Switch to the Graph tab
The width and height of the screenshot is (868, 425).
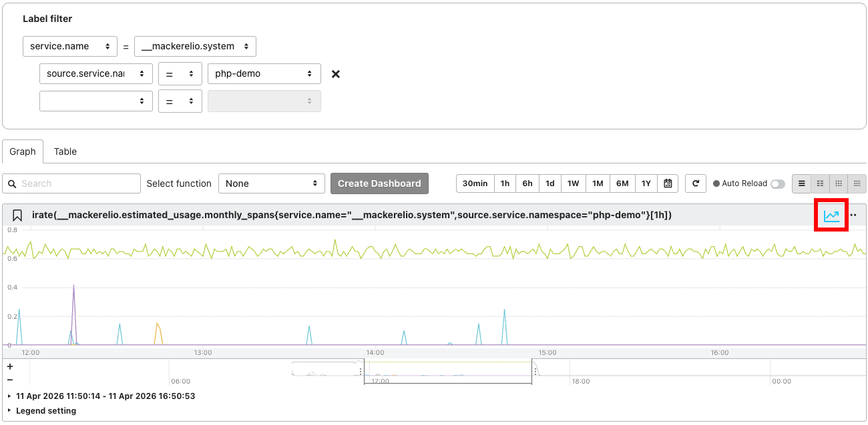[23, 151]
